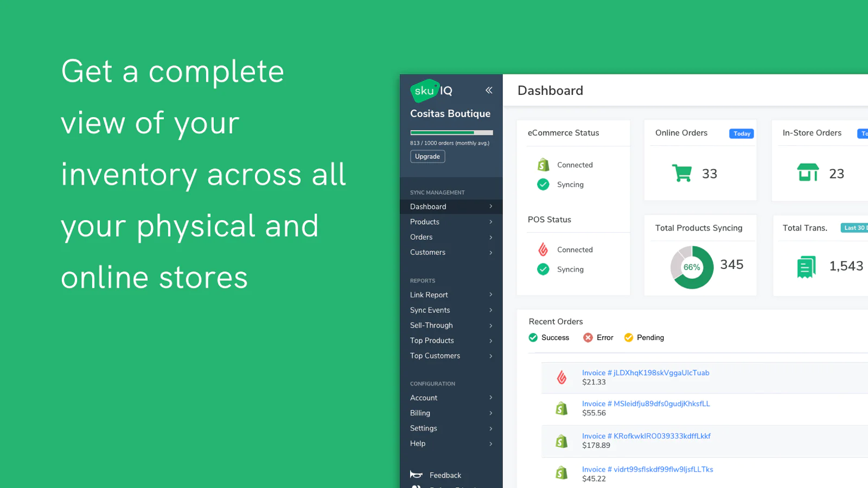Expand the Sync Events chevron
The width and height of the screenshot is (868, 488).
click(491, 310)
